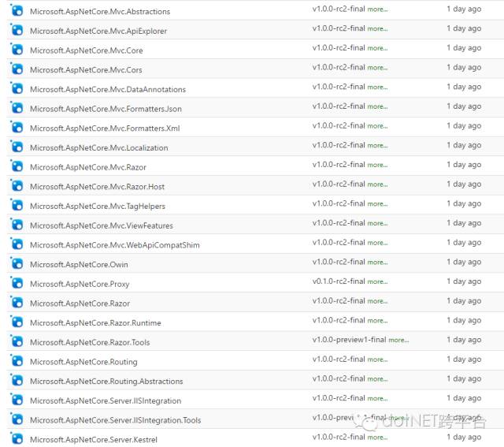The width and height of the screenshot is (504, 447).
Task: Click 'more...' in the Mvc.TagHelpers row
Action: click(x=377, y=204)
